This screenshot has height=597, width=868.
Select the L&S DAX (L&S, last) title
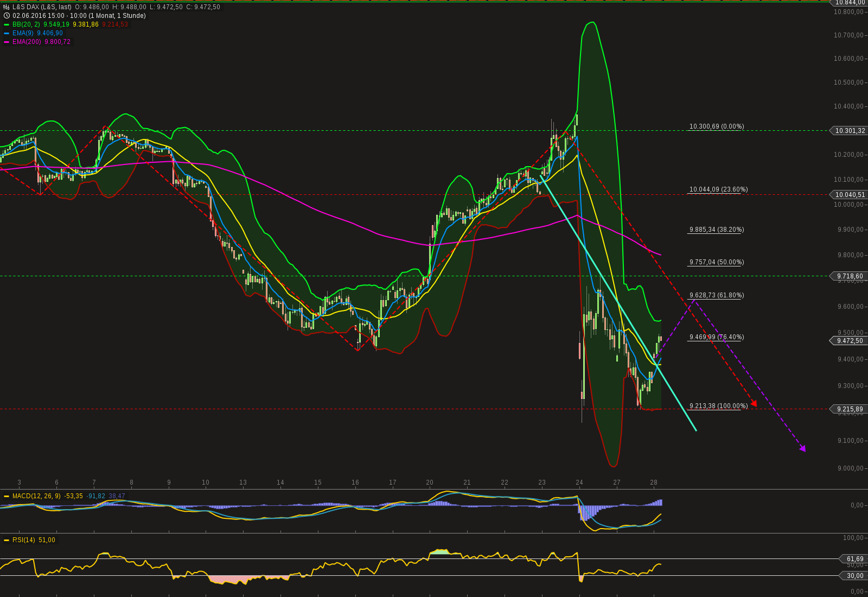[42, 7]
